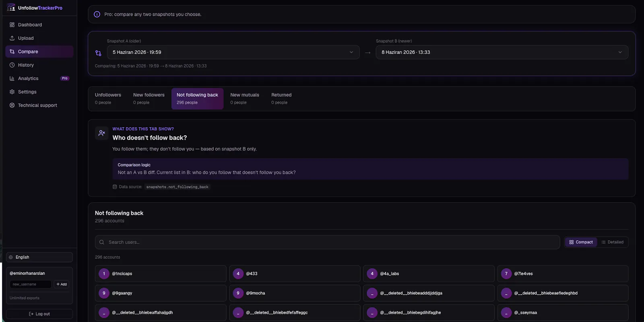Click avatar badge of @433
The image size is (644, 322).
pos(238,274)
